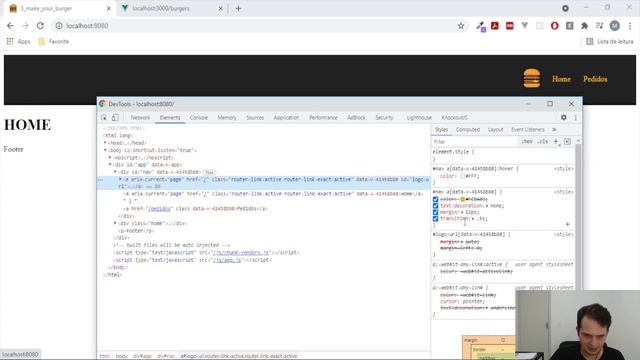This screenshot has width=640, height=360.
Task: Click the browser forward arrow
Action: click(25, 26)
